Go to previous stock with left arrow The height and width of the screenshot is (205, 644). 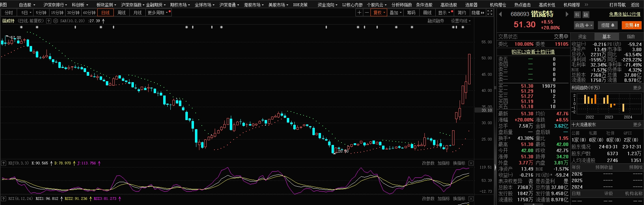coord(500,14)
